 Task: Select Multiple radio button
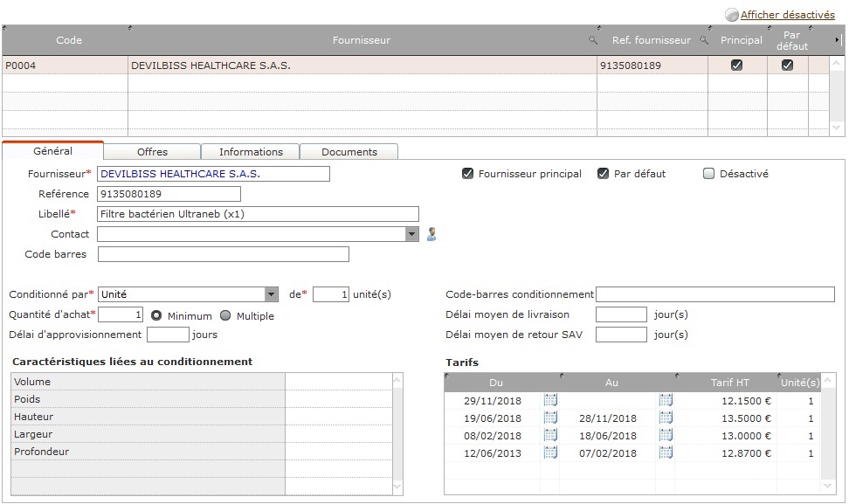click(225, 315)
